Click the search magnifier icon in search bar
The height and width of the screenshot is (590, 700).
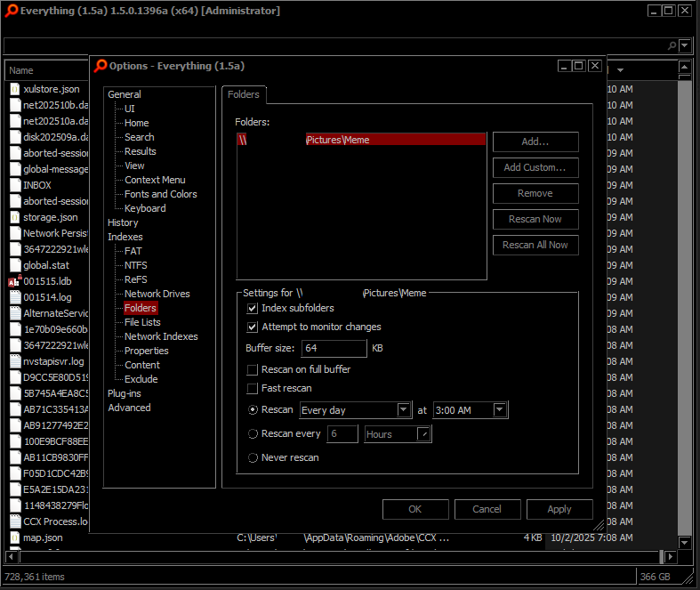point(672,45)
